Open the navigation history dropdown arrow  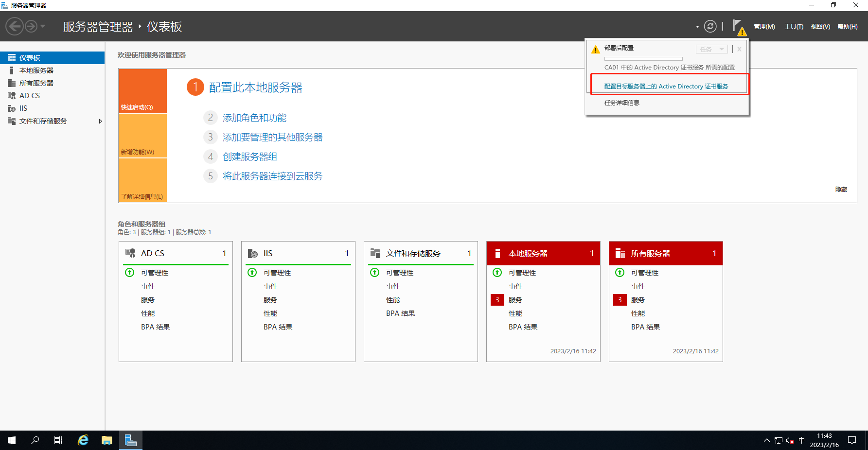click(x=43, y=26)
